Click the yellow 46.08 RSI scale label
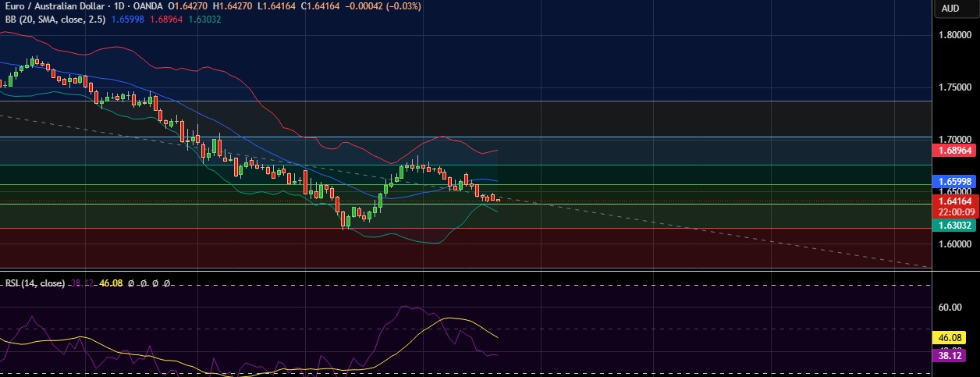 (x=949, y=338)
